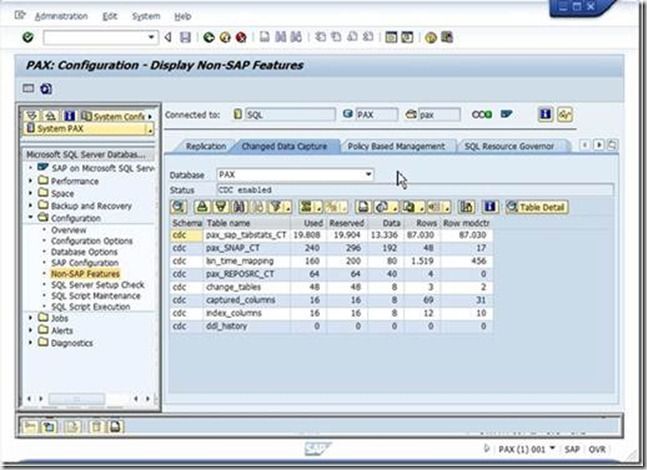Viewport: 647px width, 470px height.
Task: Click the yellow Exit icon
Action: 225,38
